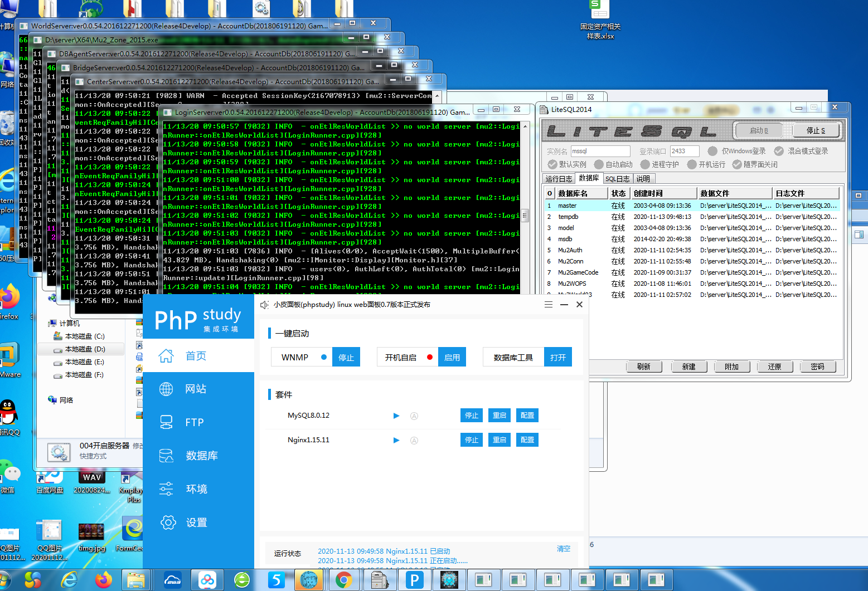Sort by the 创建时间 column header
Screen dimensions: 868x591
(x=663, y=193)
